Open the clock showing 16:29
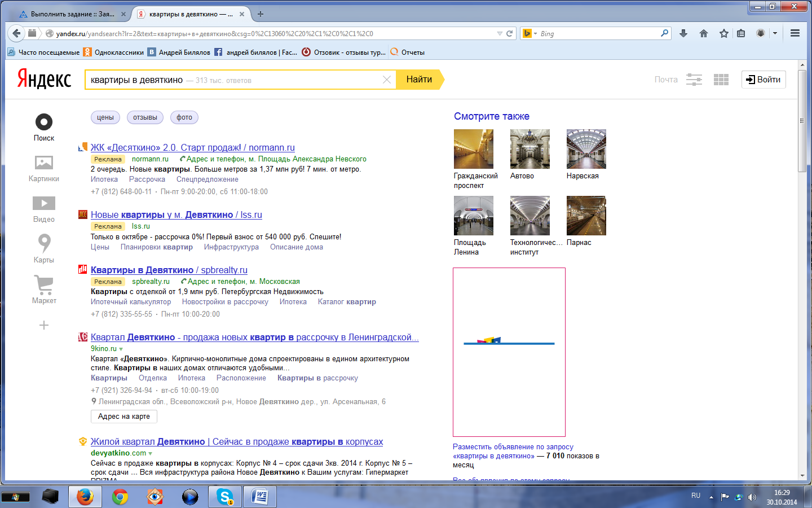Viewport: 812px width, 508px height. [782, 497]
